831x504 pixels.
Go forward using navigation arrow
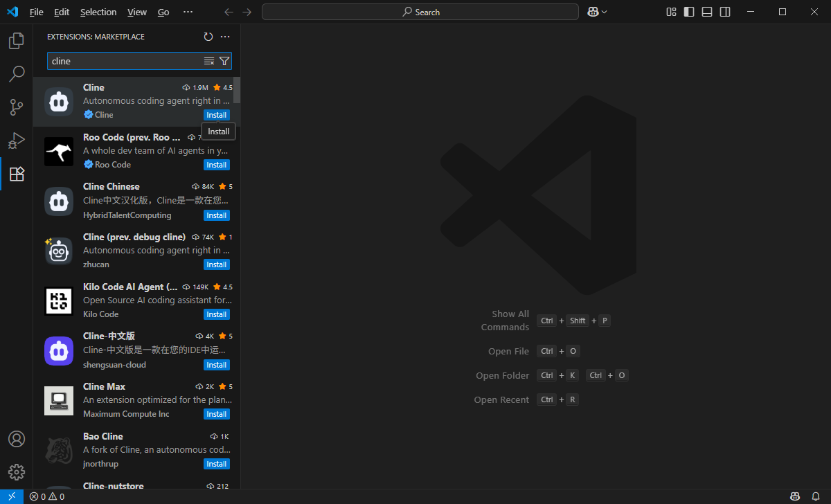(x=247, y=12)
